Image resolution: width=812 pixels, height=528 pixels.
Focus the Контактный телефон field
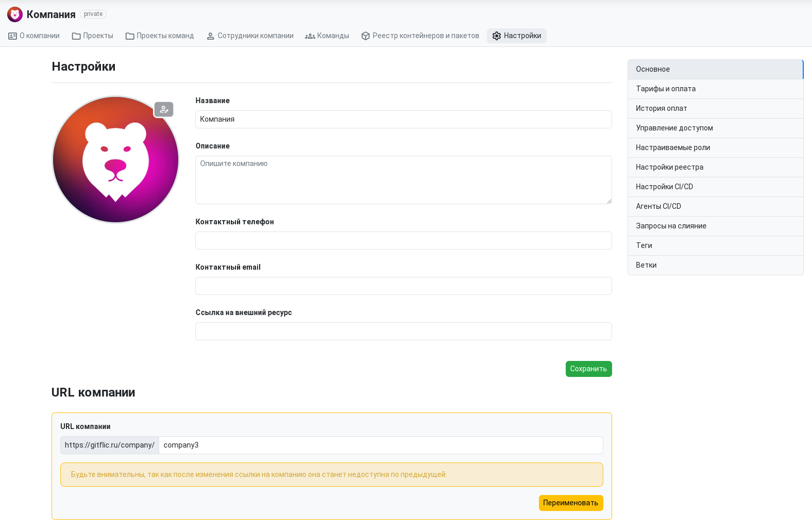[x=403, y=241]
